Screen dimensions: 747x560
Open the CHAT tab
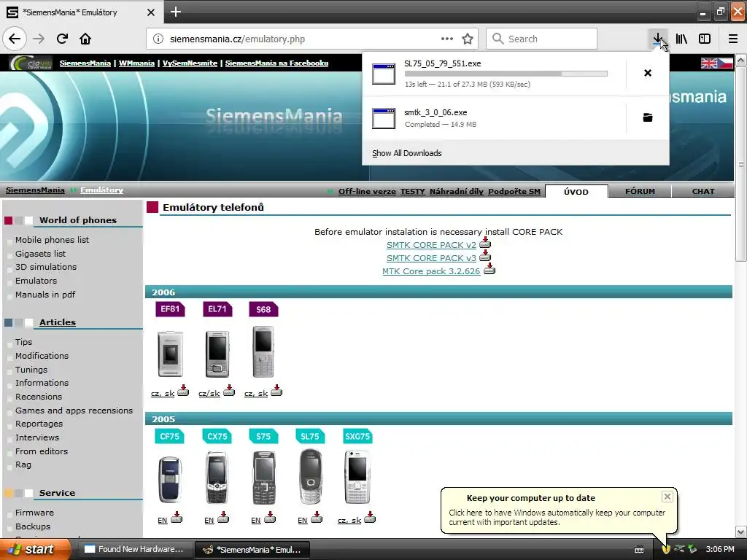[x=703, y=192]
